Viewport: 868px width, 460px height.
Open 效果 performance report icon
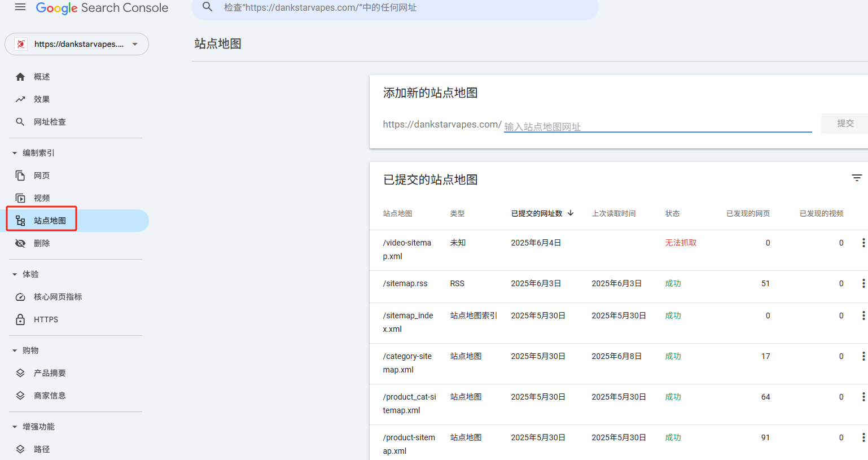tap(20, 99)
